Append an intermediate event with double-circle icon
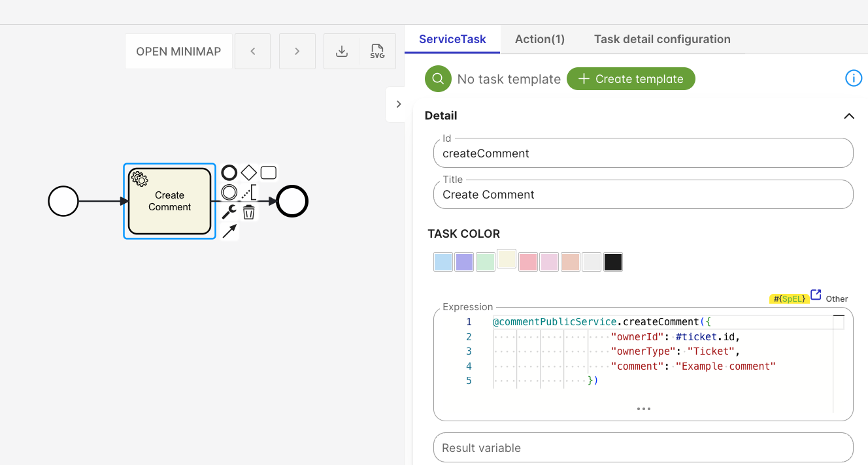Screen dimensions: 868x465 coord(229,193)
